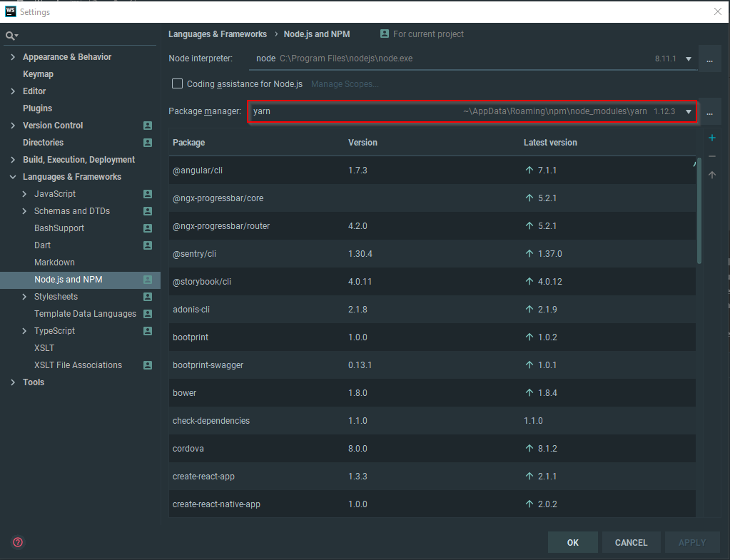Expand the Tools section

tap(13, 382)
